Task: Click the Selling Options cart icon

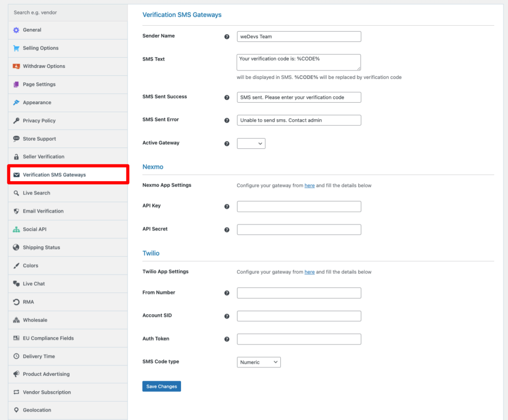Action: [16, 48]
